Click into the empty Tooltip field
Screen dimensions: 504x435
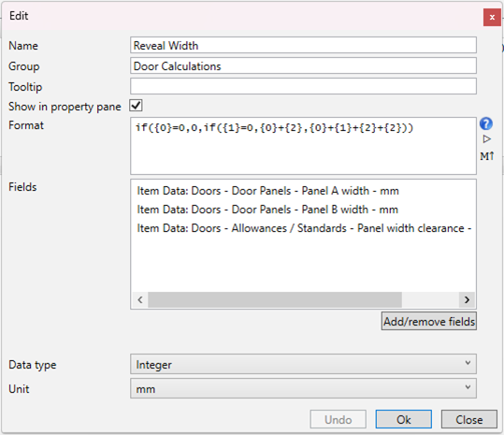(x=303, y=86)
